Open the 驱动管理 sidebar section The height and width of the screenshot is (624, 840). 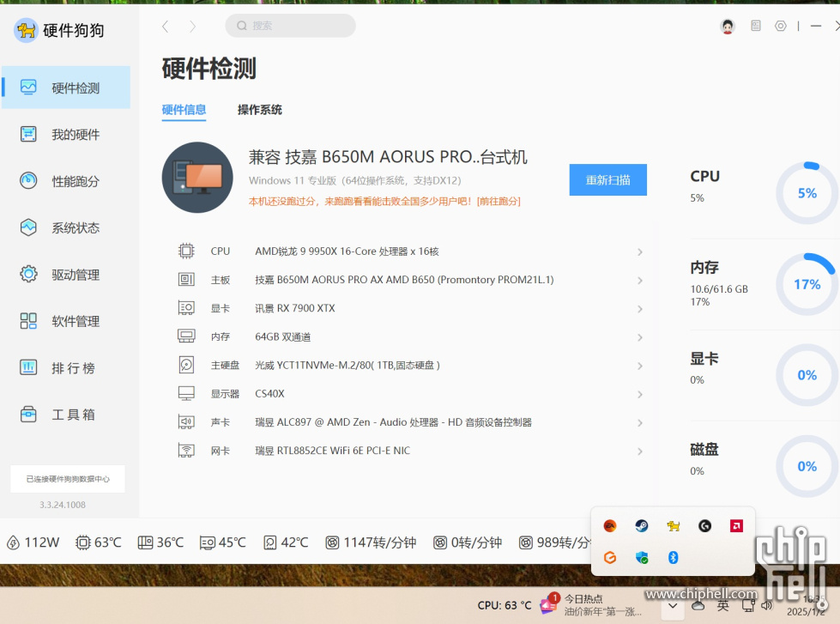[x=66, y=275]
